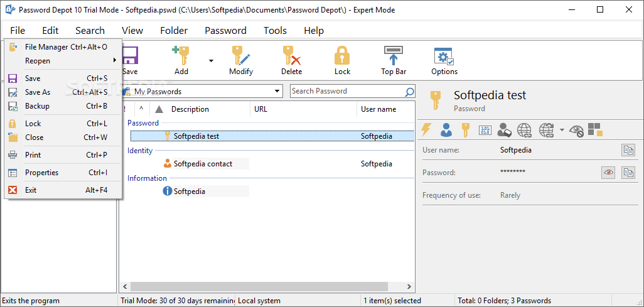Click the triangle sort column header
The height and width of the screenshot is (307, 644).
159,109
